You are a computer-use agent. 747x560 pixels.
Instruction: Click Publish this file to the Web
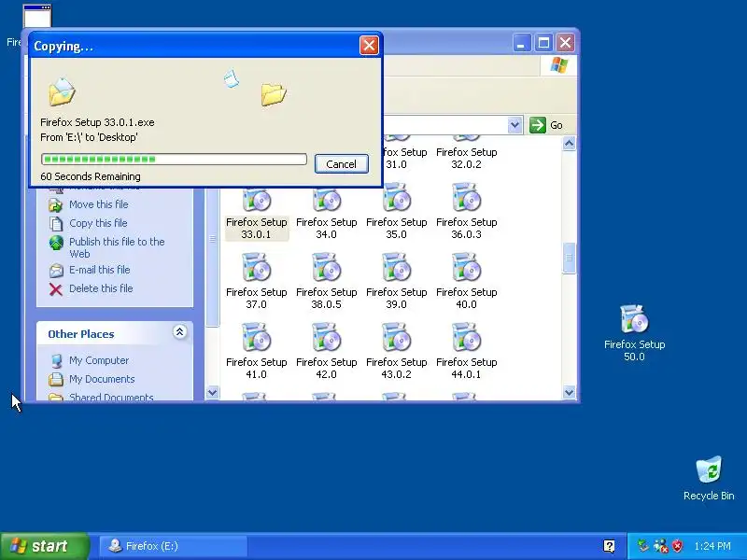pos(117,247)
